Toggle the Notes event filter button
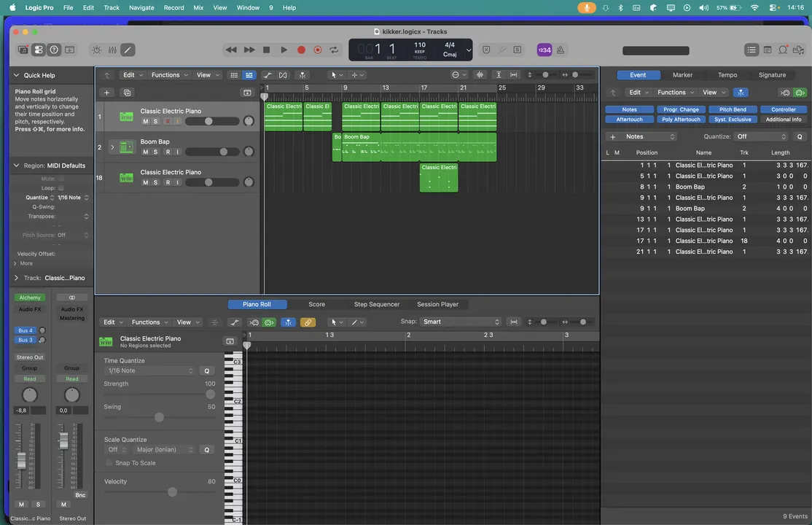The width and height of the screenshot is (812, 525). [629, 109]
